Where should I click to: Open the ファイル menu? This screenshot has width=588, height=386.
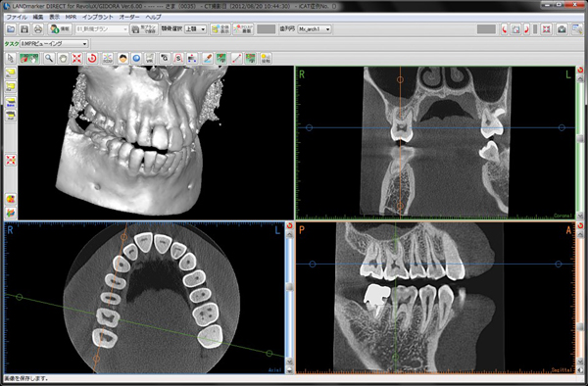(x=17, y=18)
